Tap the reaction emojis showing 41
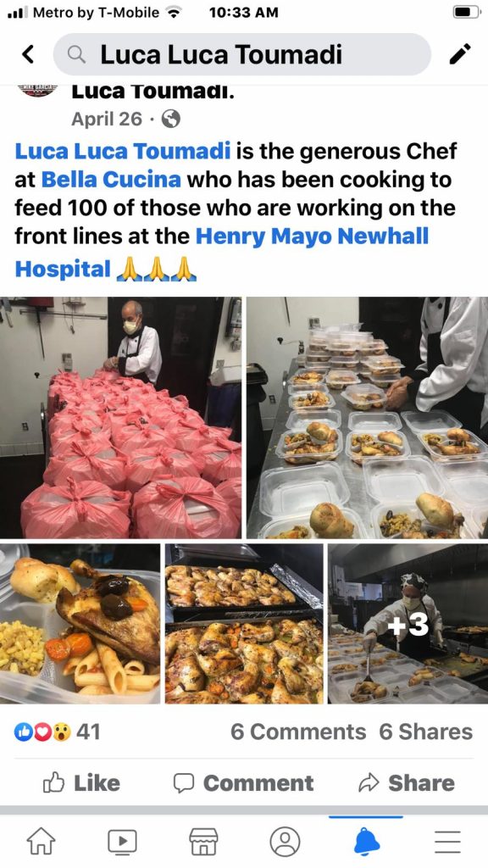The image size is (488, 868). pos(58,732)
